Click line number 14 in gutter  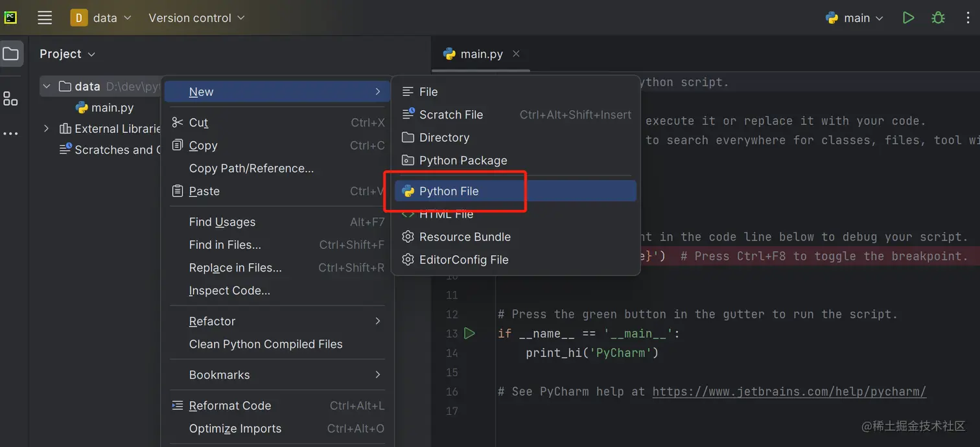(452, 352)
